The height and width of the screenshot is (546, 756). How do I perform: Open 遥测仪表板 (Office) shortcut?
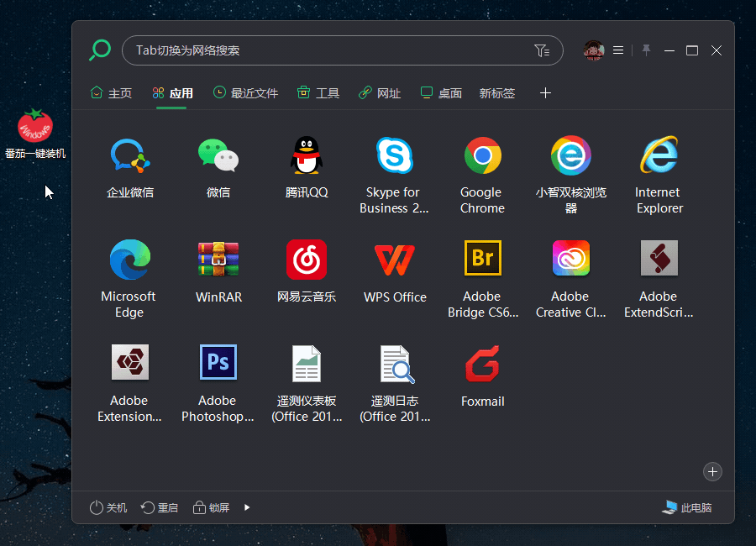(x=306, y=364)
